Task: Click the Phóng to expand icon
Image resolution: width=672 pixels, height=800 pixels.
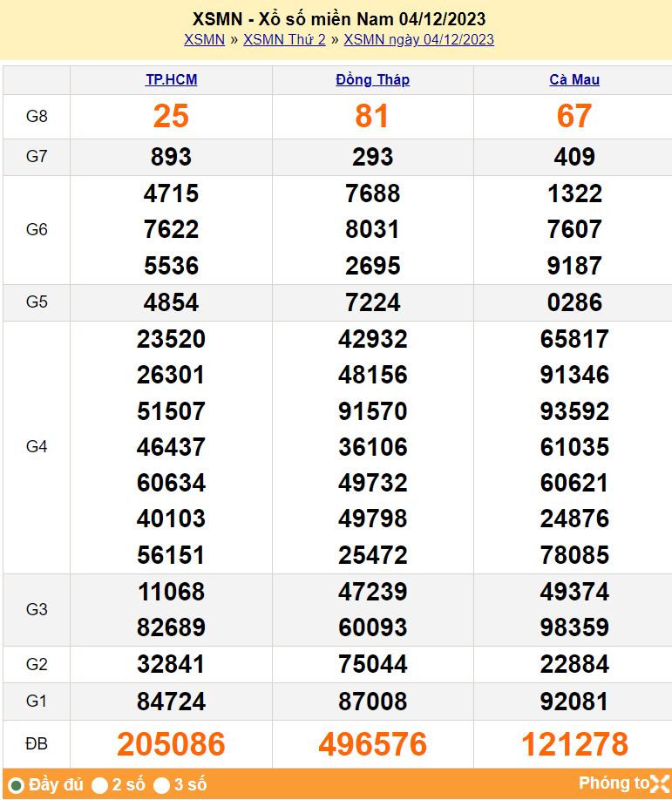Action: [x=660, y=783]
